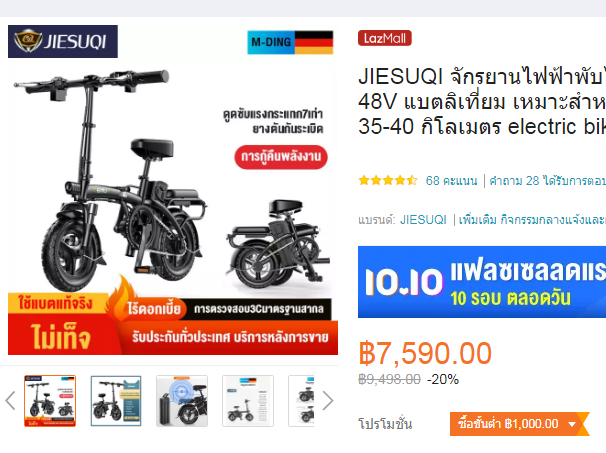
Task: Select the first bike thumbnail
Action: [50, 401]
